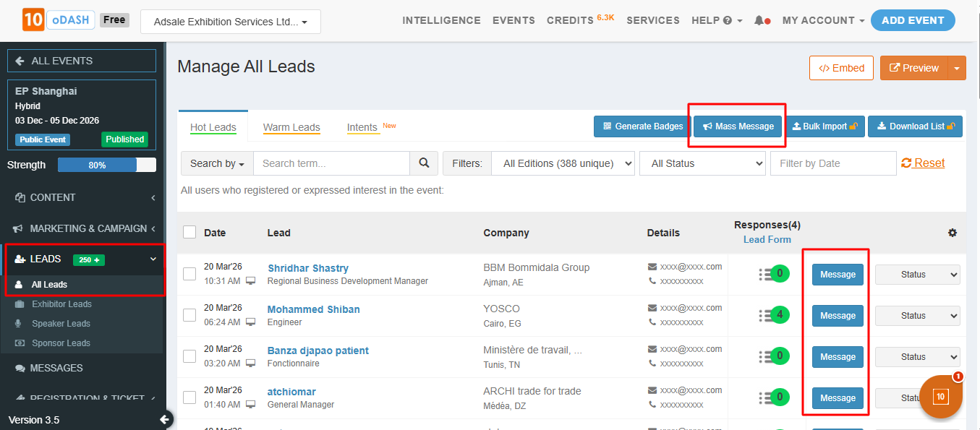Open table settings gear icon
980x430 pixels.
tap(953, 233)
